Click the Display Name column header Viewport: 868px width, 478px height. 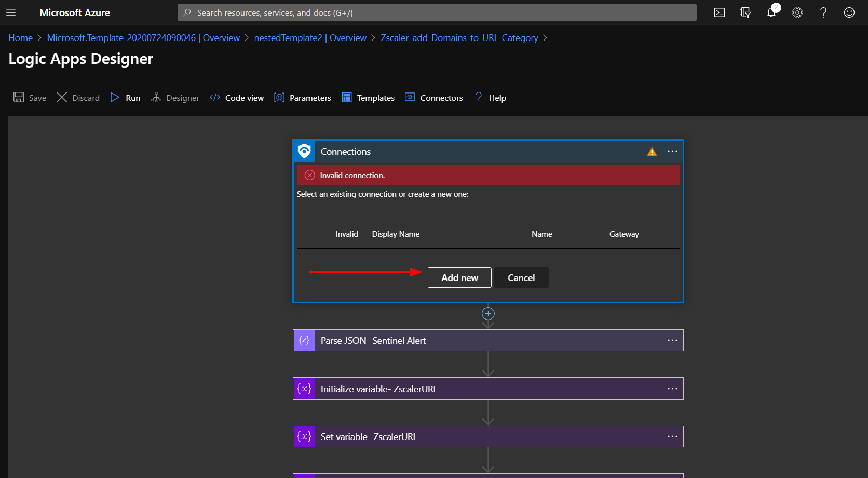[x=396, y=234]
